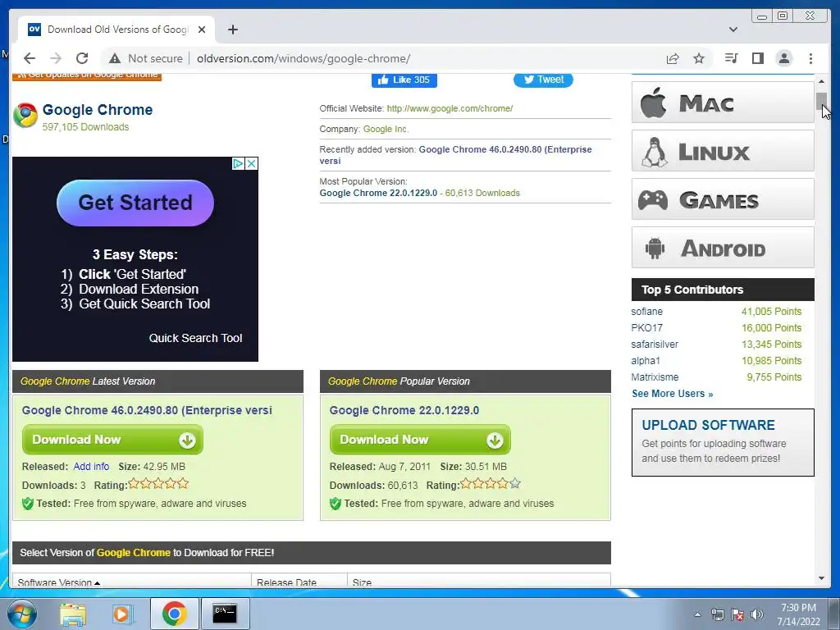Open the media control toolbar icon

pos(731,58)
